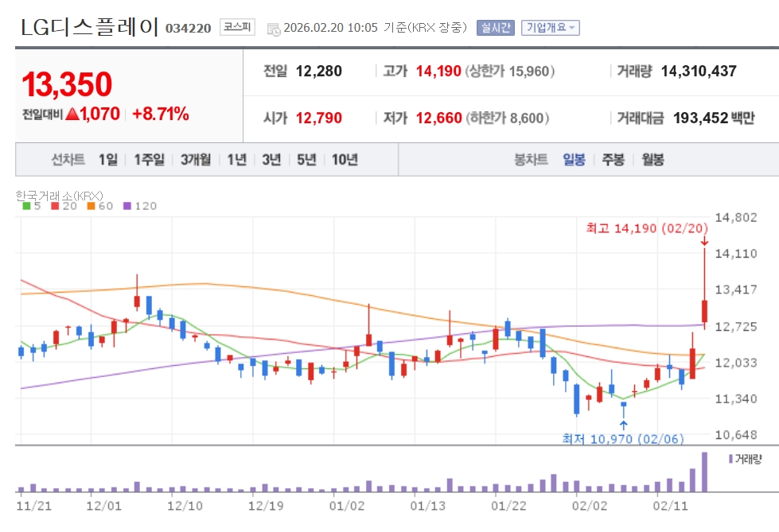
Task: Click the 14,802 price axis label
Action: pyautogui.click(x=736, y=217)
